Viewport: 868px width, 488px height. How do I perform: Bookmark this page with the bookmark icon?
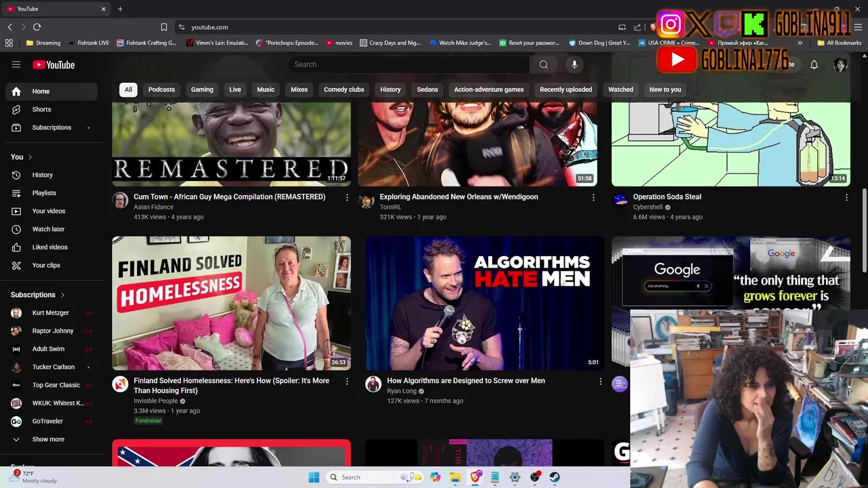[x=163, y=27]
